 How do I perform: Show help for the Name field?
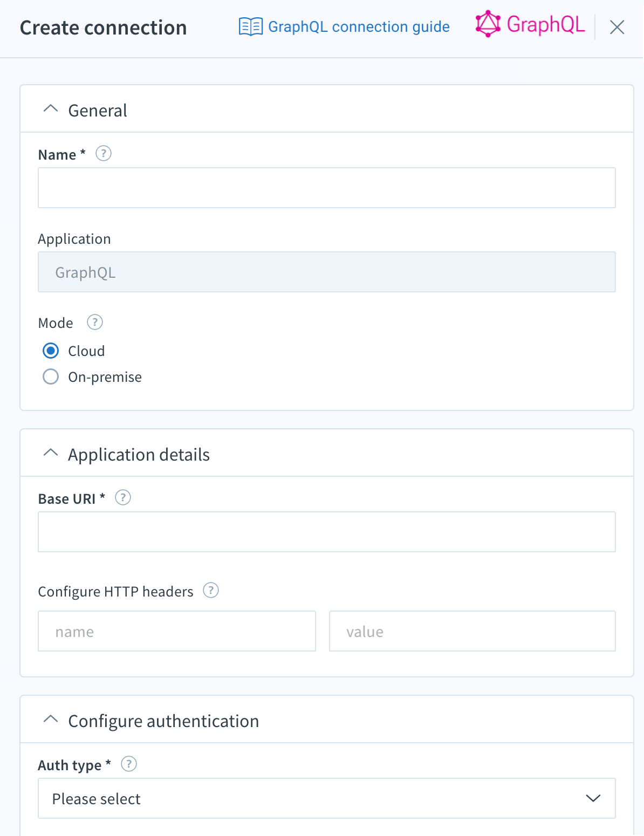click(104, 154)
